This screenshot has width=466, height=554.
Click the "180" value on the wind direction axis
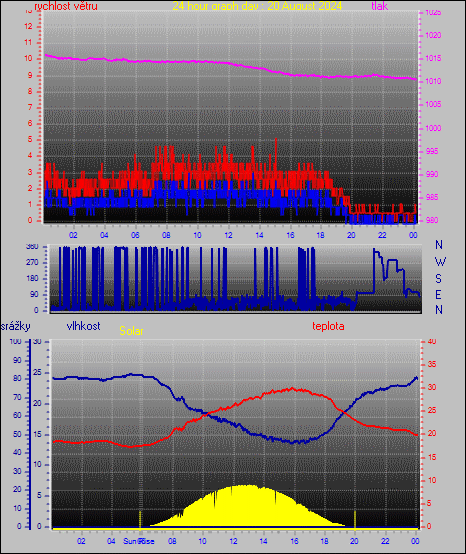[32, 278]
